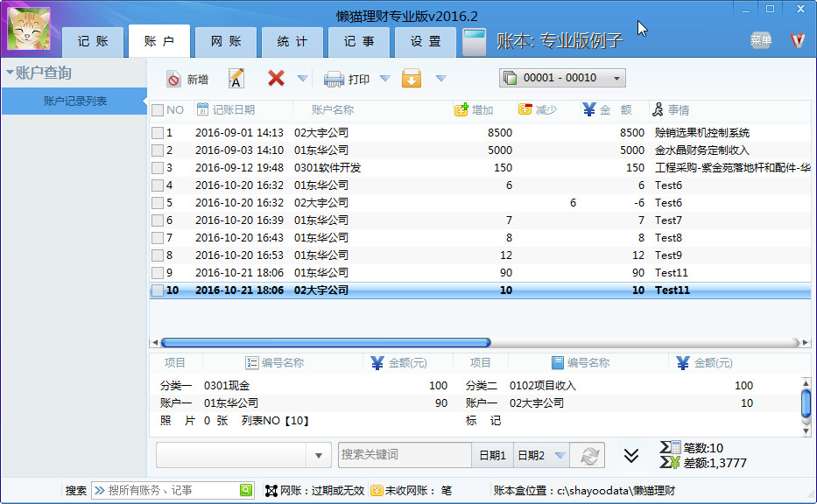Click the 增加 column header icon
Viewport: 817px width, 504px height.
(461, 109)
